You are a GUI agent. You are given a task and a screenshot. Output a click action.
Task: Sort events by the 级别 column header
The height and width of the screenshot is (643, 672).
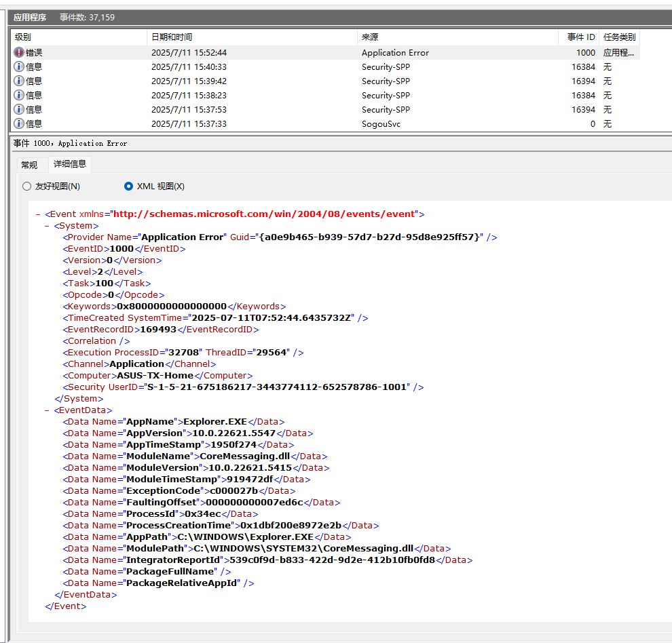78,37
